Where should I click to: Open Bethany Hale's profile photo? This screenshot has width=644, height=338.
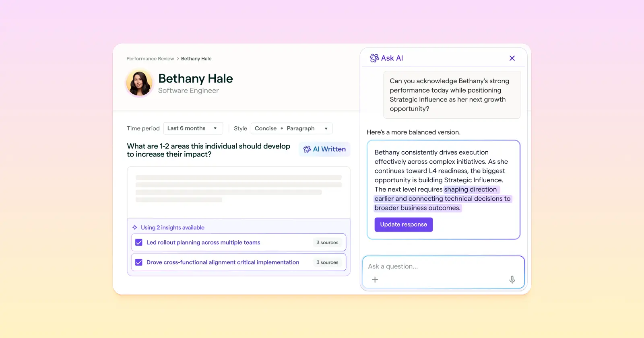tap(139, 83)
